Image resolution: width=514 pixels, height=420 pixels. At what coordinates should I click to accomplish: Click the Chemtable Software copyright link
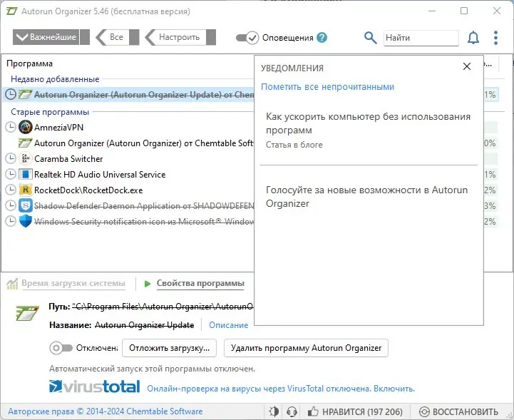coord(106,411)
